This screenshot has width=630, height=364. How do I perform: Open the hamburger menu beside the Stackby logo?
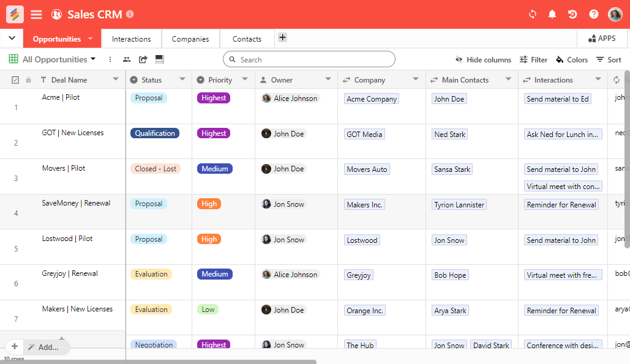[x=36, y=14]
